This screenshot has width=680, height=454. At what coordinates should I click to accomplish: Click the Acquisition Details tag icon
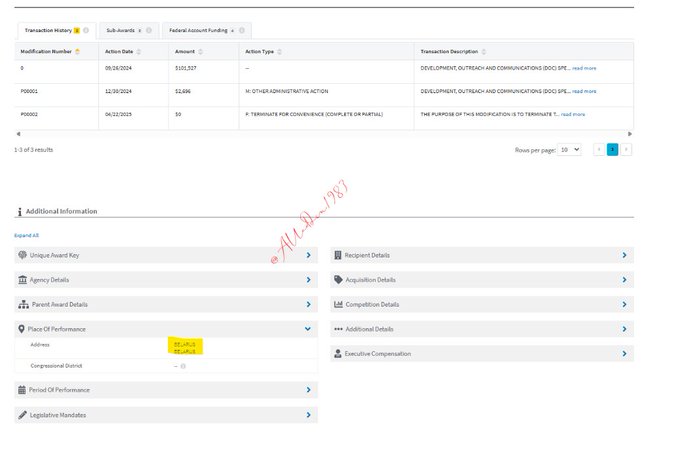(x=338, y=280)
